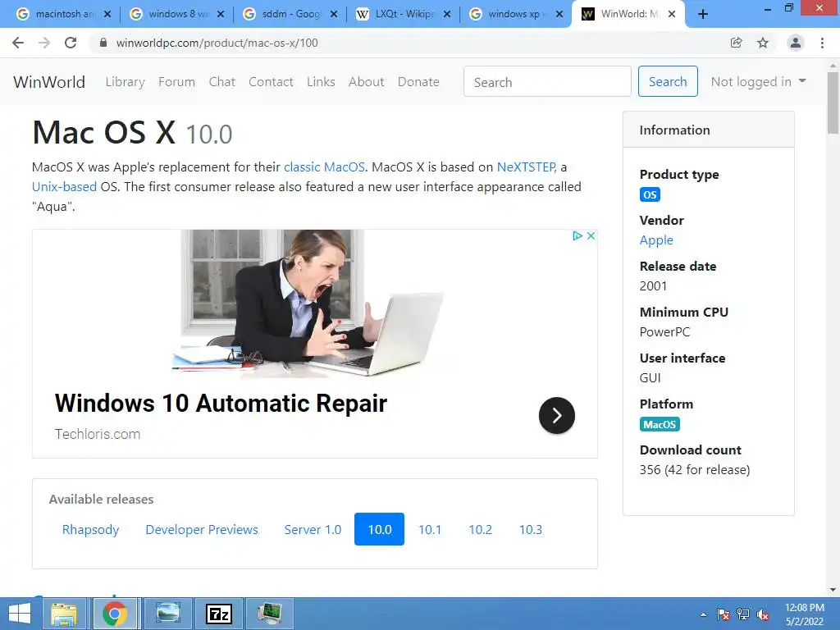Open Library in the WinWorld navbar
Screen dimensions: 840x630
click(x=125, y=82)
